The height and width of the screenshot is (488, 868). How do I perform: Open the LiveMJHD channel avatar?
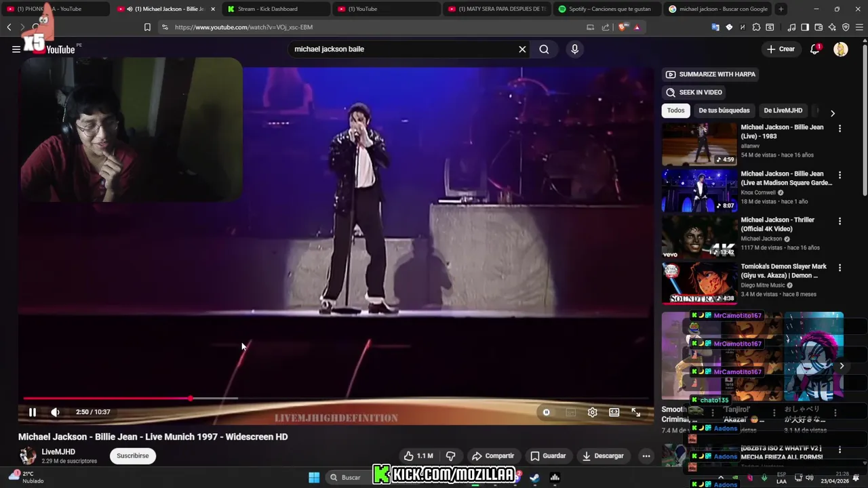[28, 456]
